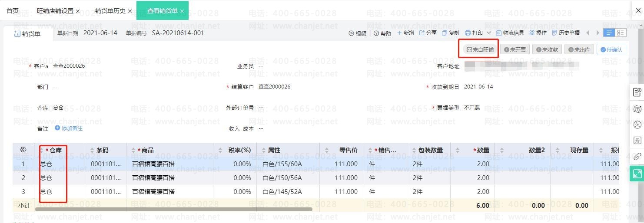Click the 来自旺铺 source badge
The image size is (644, 223).
480,49
